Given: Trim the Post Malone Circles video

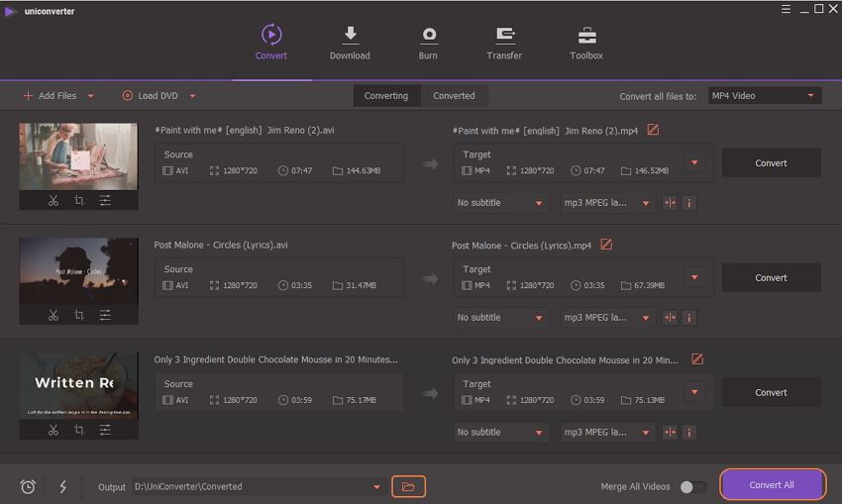Looking at the screenshot, I should [x=53, y=315].
